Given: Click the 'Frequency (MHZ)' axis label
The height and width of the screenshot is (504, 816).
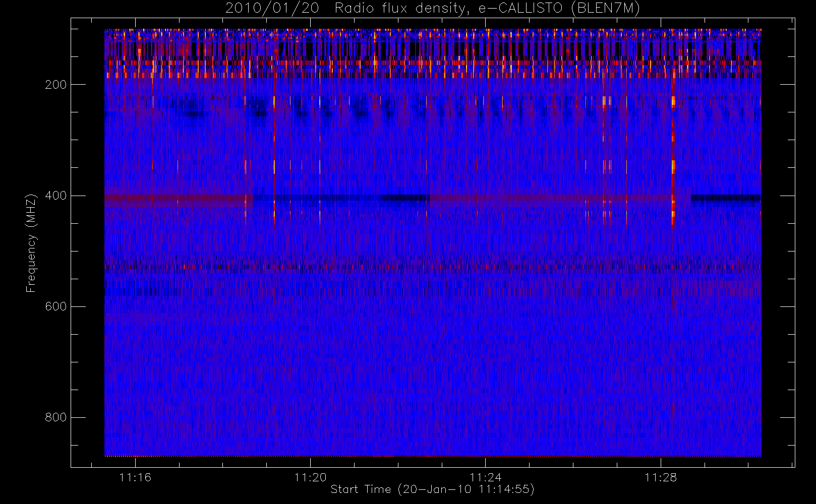Looking at the screenshot, I should (x=31, y=243).
